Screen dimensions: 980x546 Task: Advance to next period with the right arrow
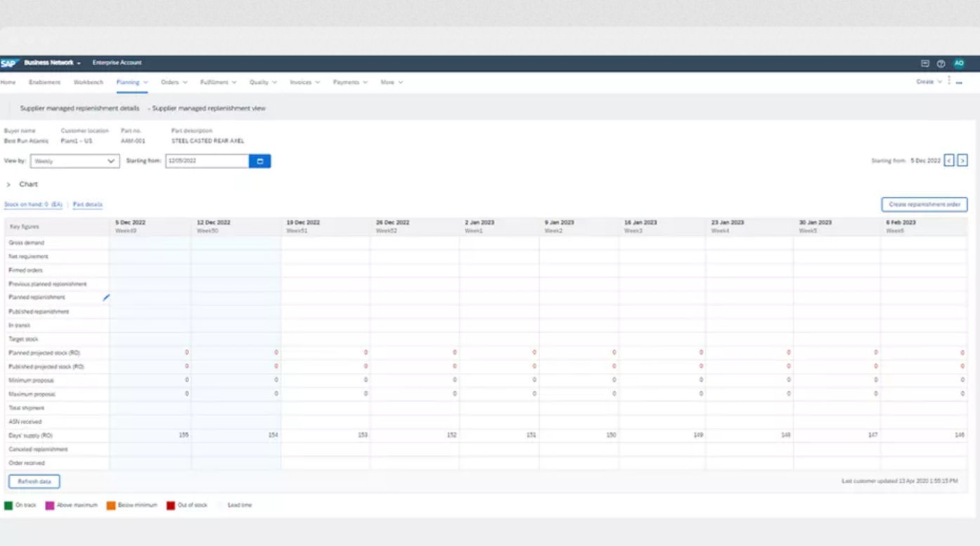pyautogui.click(x=962, y=160)
